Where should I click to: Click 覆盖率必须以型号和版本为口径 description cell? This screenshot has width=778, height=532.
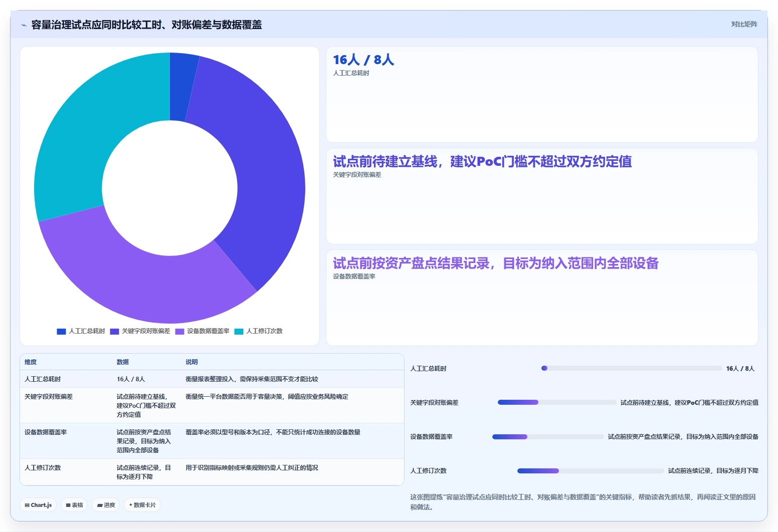pos(273,432)
